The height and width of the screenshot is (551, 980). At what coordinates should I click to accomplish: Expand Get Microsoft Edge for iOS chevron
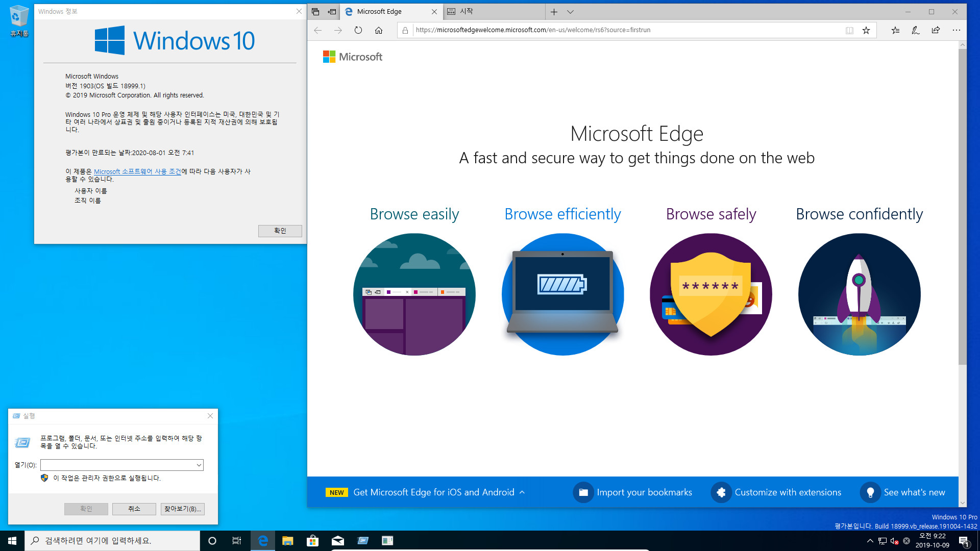(522, 492)
